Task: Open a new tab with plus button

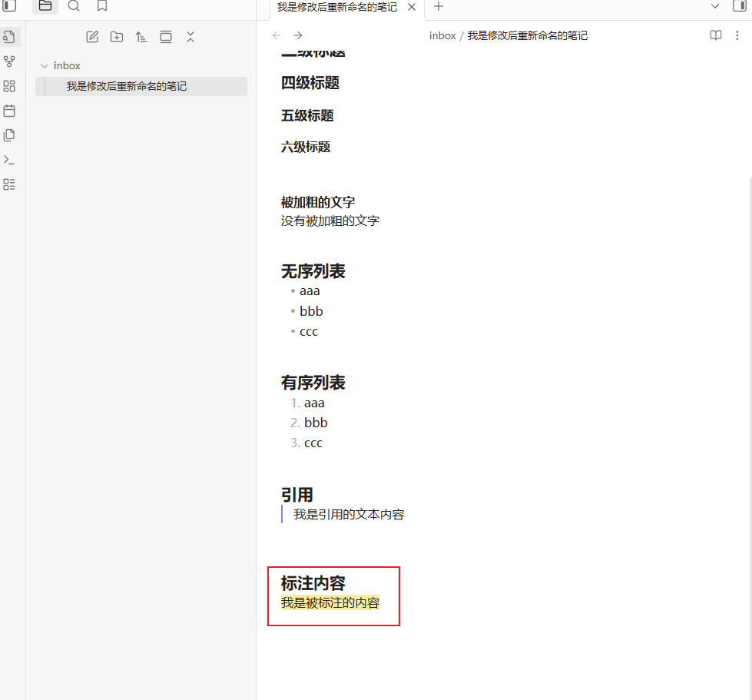Action: tap(439, 7)
